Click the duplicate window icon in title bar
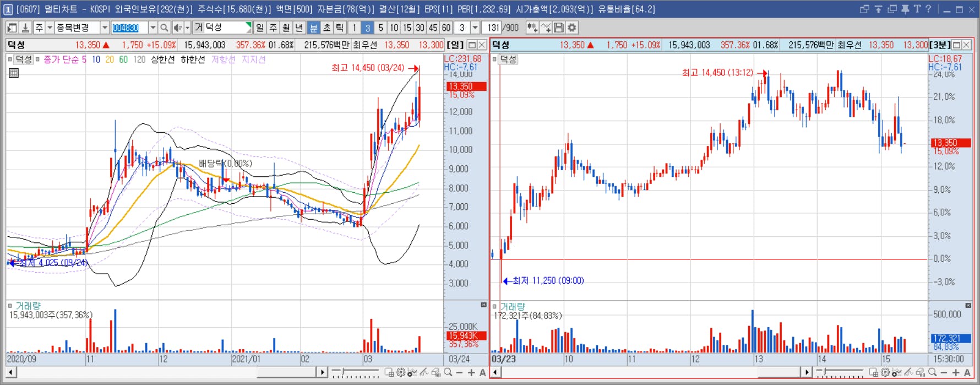This screenshot has height=385, width=980. point(892,9)
